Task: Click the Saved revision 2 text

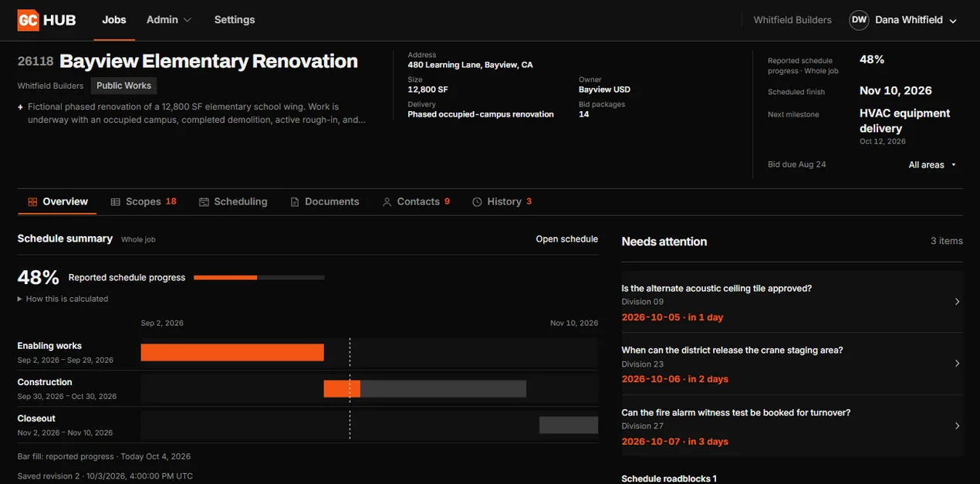Action: 105,476
